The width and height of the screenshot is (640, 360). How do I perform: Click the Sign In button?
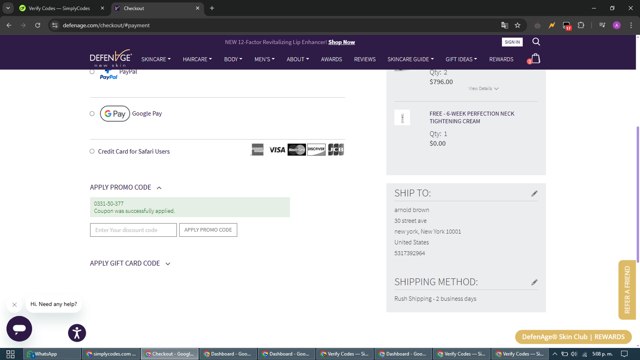pyautogui.click(x=512, y=42)
